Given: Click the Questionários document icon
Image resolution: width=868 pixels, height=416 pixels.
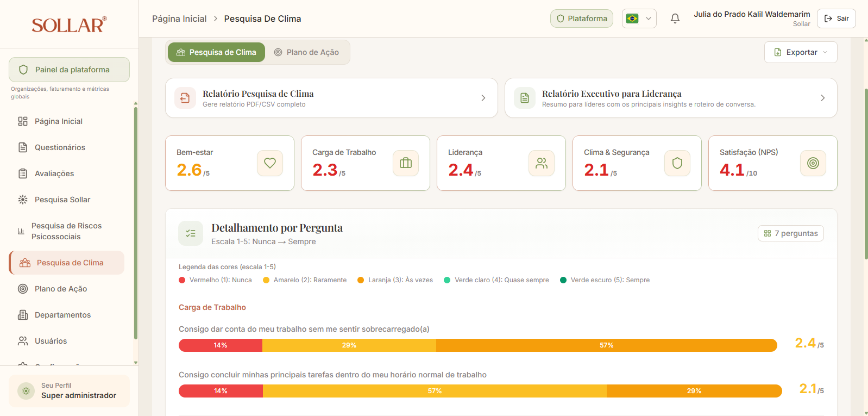Looking at the screenshot, I should click(x=23, y=147).
